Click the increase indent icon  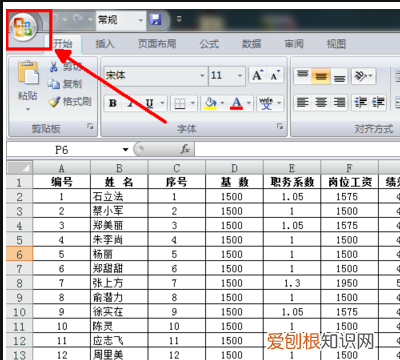[378, 103]
